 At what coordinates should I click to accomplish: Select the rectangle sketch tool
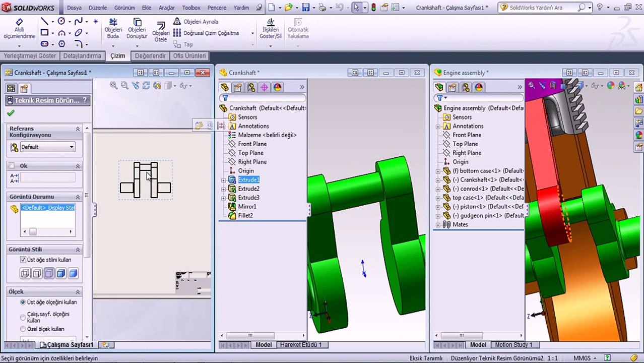click(44, 33)
